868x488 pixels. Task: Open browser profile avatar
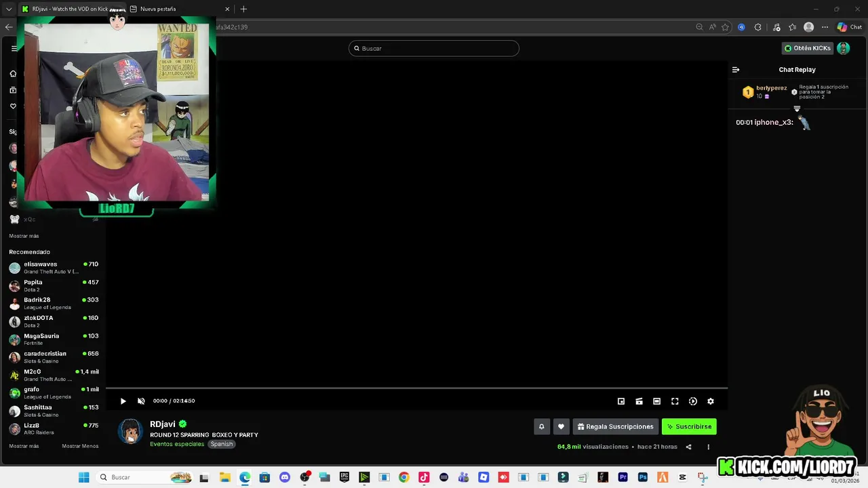point(808,27)
